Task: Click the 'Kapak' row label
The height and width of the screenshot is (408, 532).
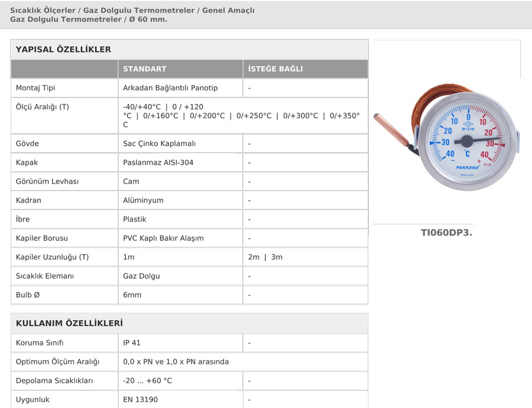Action: [27, 162]
